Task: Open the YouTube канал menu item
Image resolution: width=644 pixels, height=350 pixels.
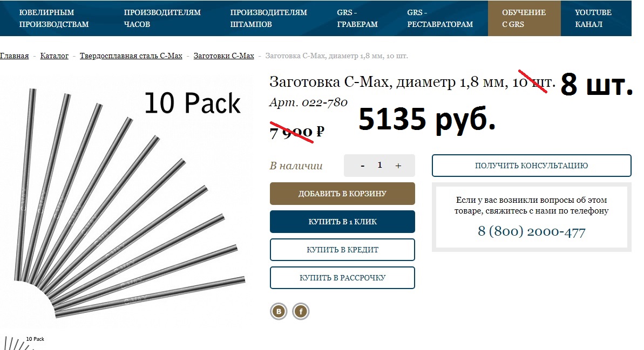Action: coord(593,18)
